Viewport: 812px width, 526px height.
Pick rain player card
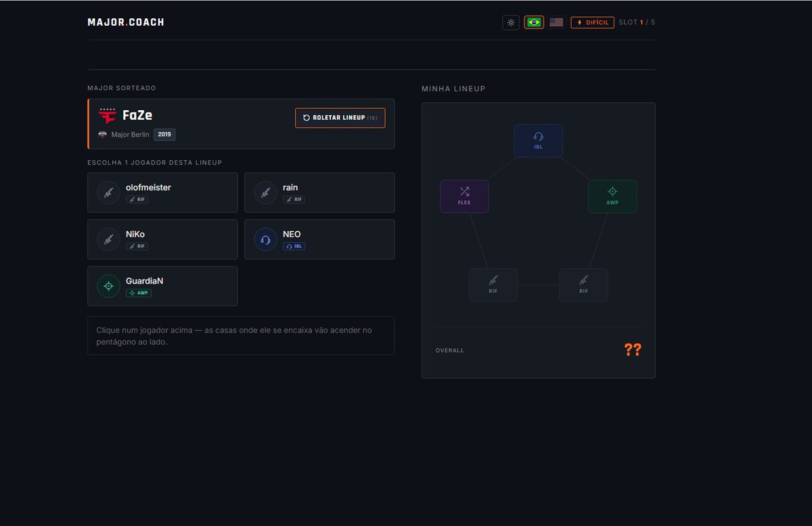[319, 193]
